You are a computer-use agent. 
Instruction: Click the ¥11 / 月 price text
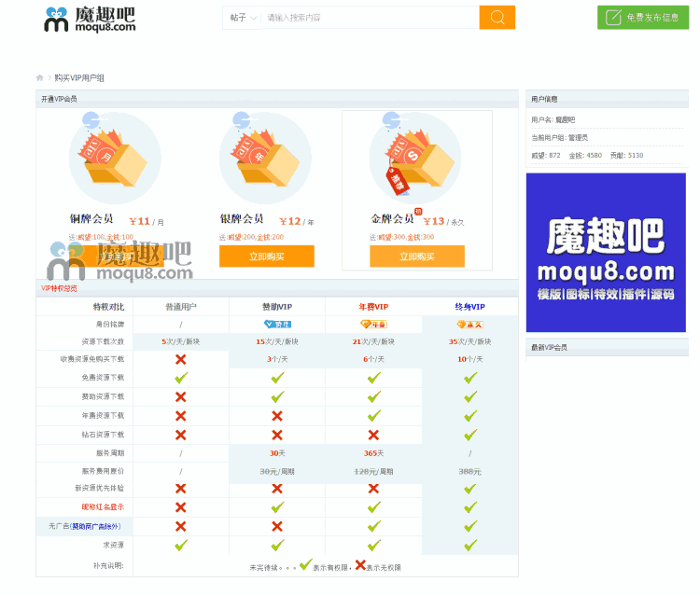(147, 221)
